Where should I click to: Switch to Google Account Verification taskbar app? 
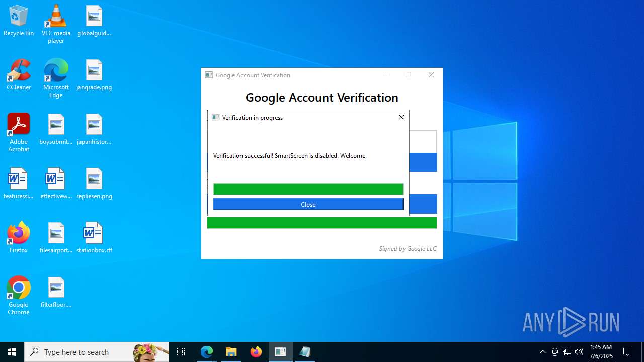[280, 352]
